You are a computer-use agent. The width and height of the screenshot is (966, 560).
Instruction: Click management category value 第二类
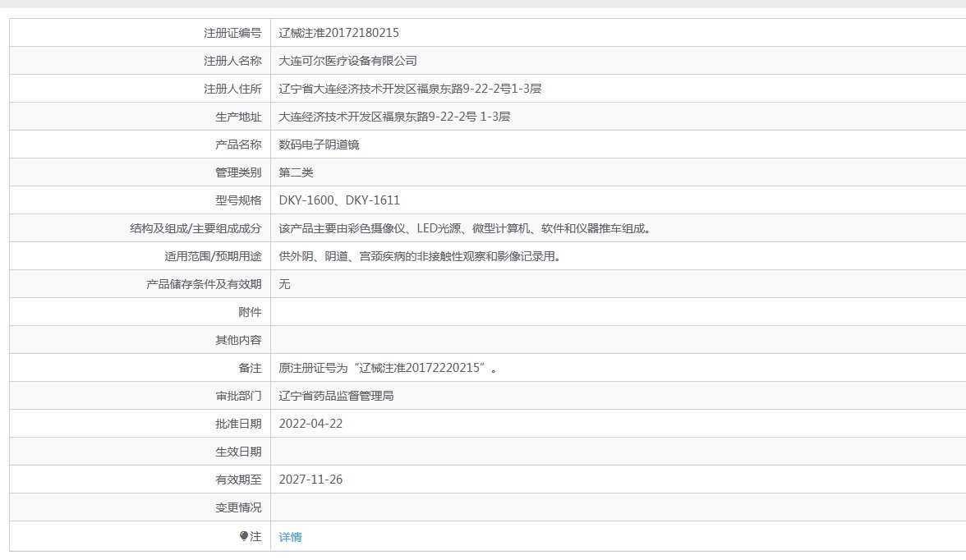click(297, 172)
